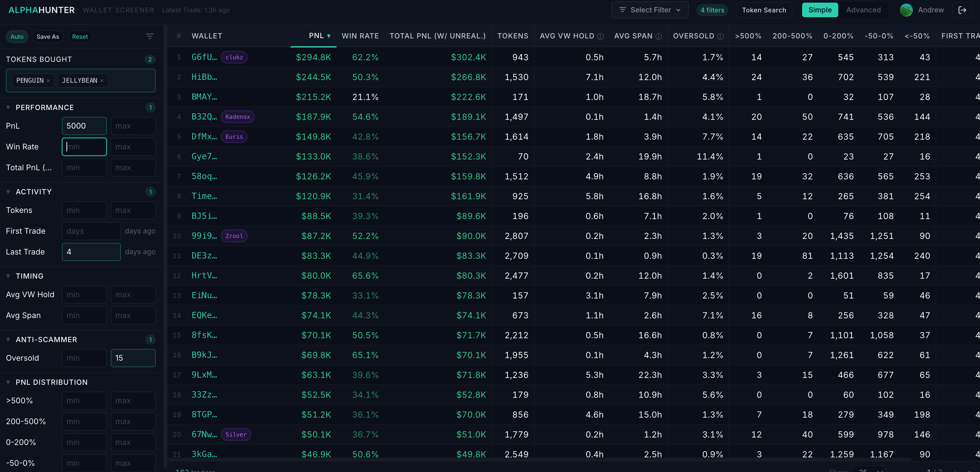Remove the JELLYBEAN token chip
Image resolution: width=980 pixels, height=472 pixels.
102,81
